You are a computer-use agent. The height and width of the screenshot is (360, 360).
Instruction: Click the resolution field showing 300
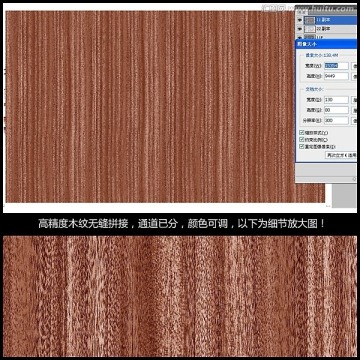336,120
